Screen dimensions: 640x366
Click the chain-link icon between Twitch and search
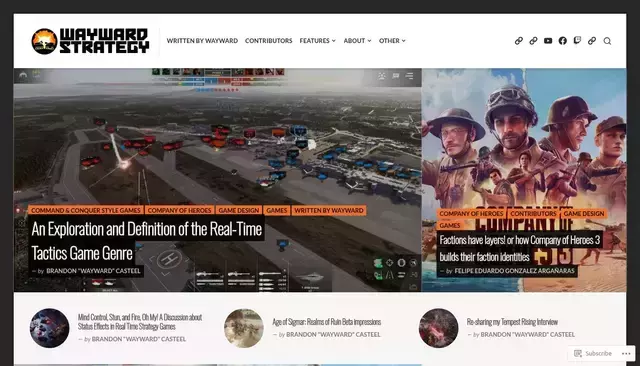(x=592, y=41)
